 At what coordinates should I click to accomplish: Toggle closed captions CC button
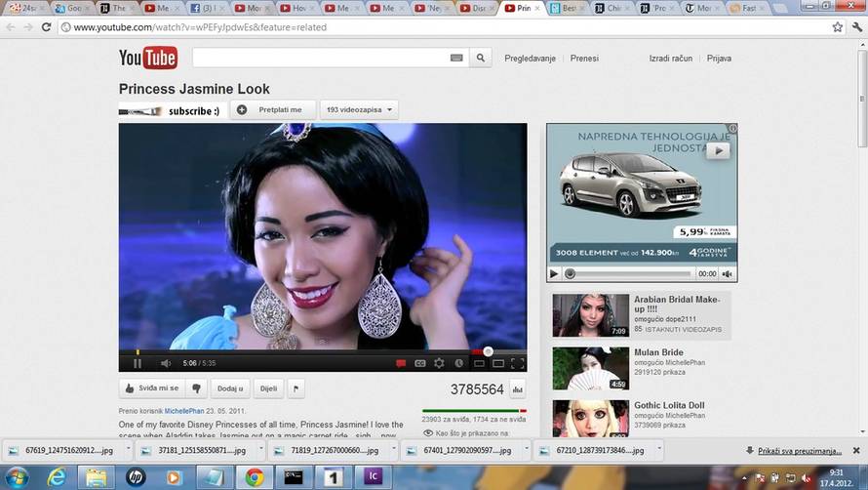tap(420, 364)
